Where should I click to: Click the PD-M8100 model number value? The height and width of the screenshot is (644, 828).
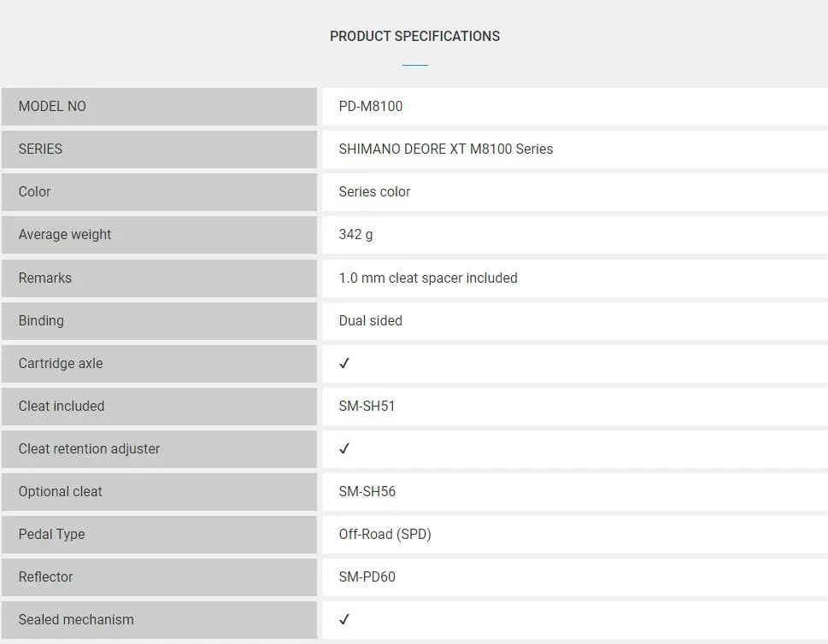(371, 106)
